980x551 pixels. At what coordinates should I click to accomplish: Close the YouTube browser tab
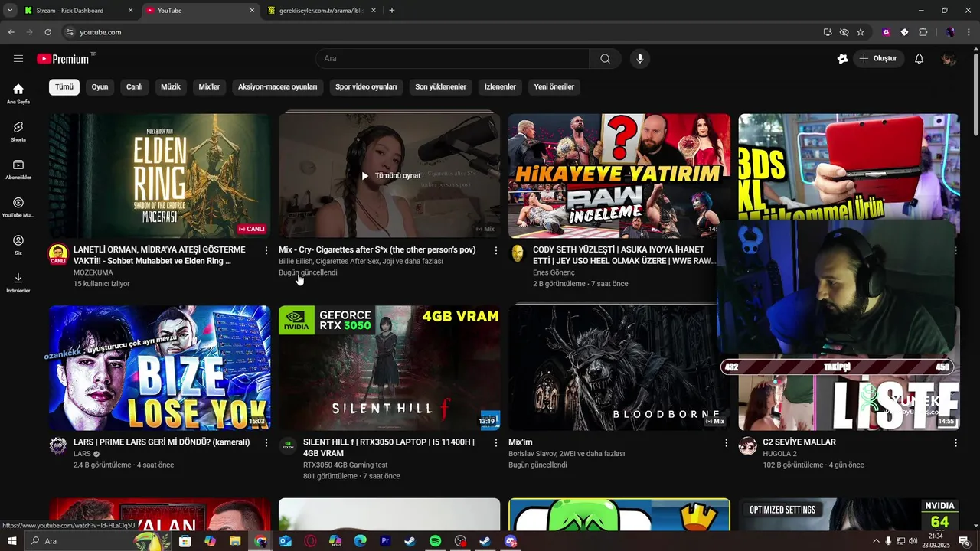[x=252, y=11]
